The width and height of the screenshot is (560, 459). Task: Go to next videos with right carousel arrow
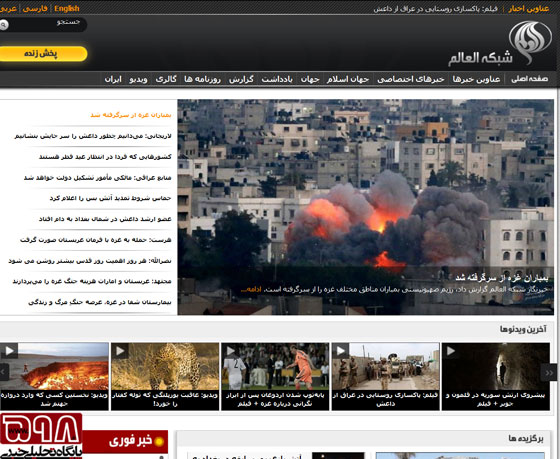click(549, 373)
